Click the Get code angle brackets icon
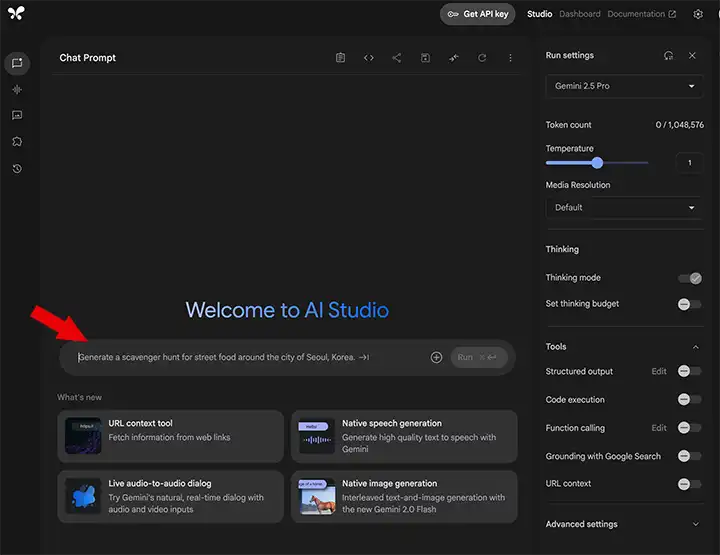 [369, 57]
